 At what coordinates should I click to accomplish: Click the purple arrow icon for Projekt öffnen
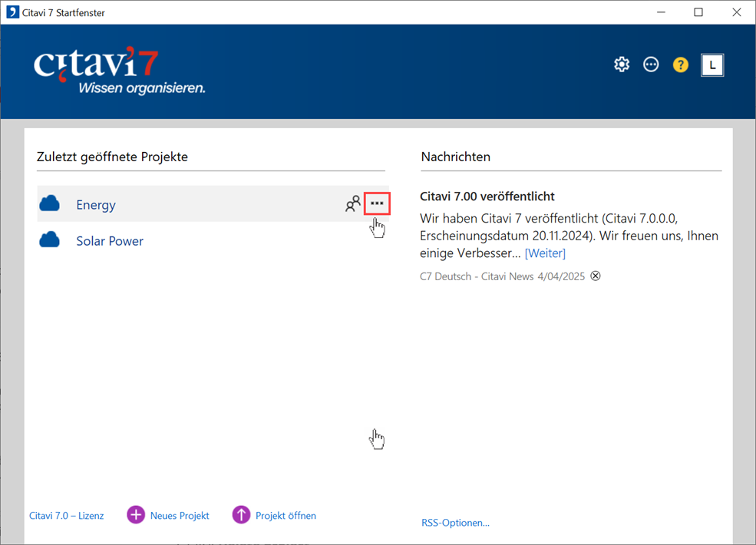pos(241,514)
